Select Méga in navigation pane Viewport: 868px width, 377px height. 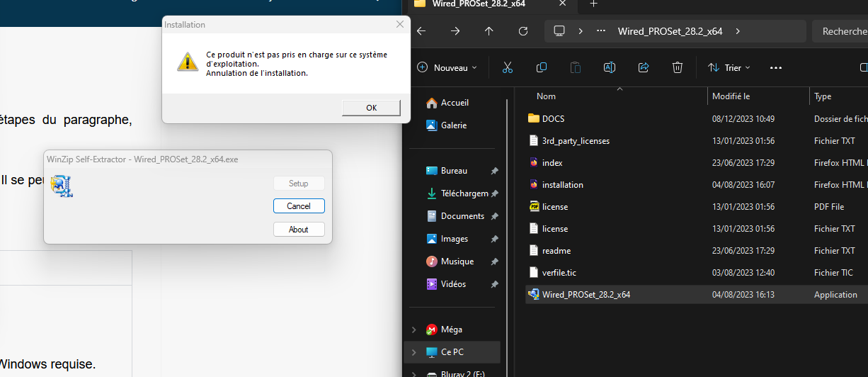[x=452, y=330]
